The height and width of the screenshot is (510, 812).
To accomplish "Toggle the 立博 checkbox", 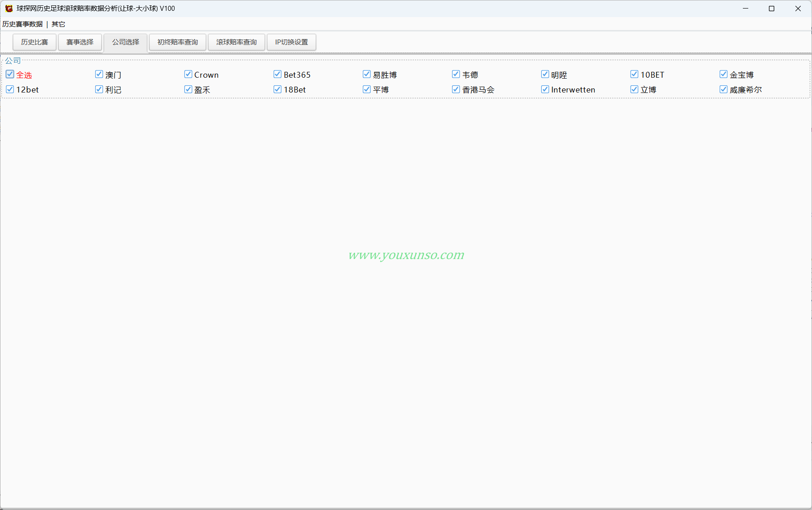I will click(x=634, y=89).
